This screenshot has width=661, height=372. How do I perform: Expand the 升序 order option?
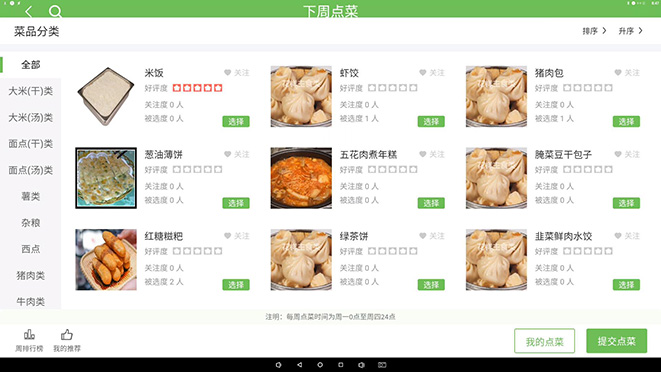click(630, 31)
